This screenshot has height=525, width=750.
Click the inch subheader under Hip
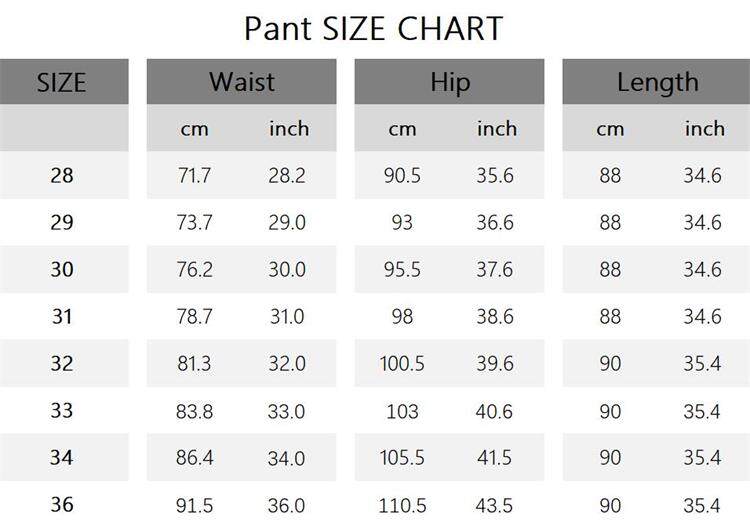(x=496, y=129)
